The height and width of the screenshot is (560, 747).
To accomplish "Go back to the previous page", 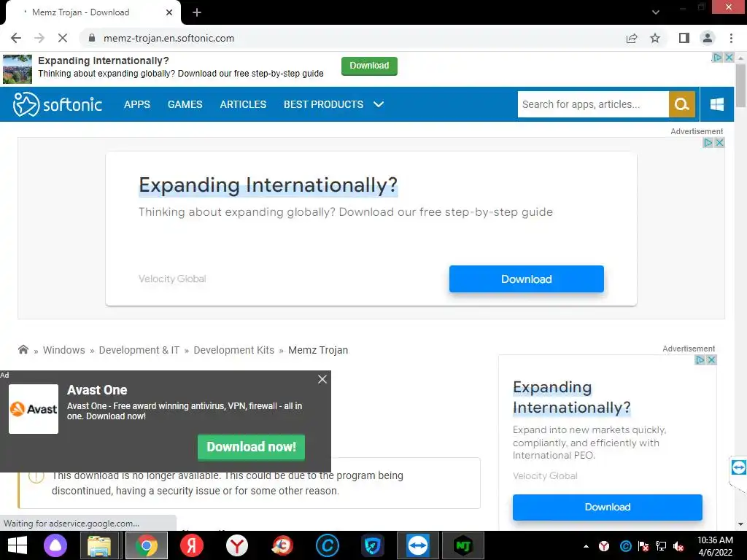I will coord(16,38).
